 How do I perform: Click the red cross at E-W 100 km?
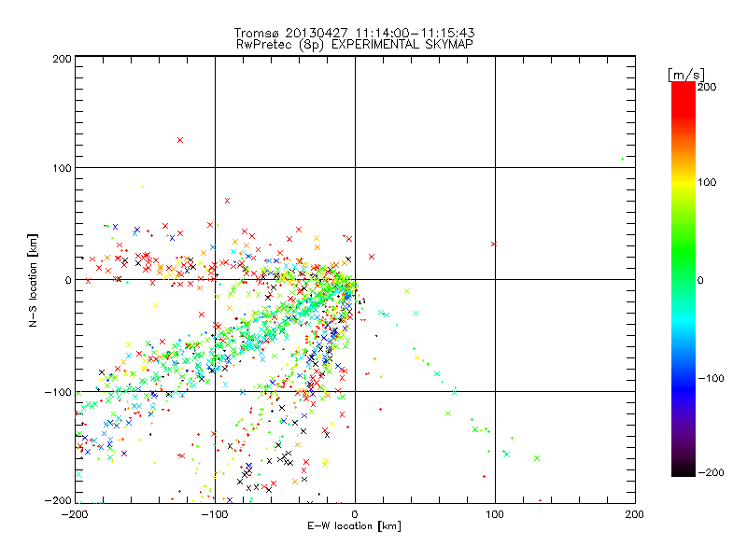pos(494,244)
